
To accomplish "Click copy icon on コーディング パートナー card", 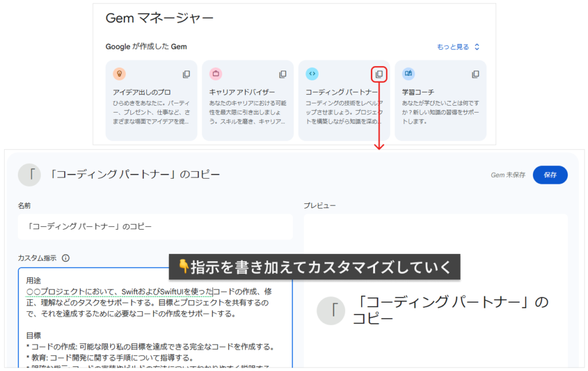I will 379,74.
